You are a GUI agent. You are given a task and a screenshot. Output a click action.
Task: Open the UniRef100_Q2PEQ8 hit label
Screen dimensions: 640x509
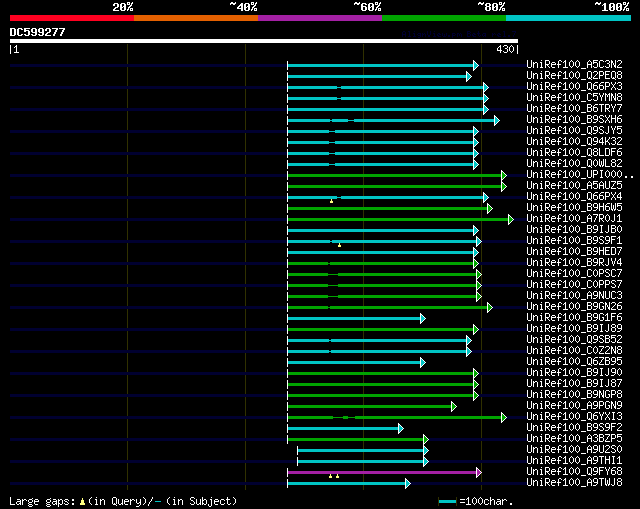coord(574,75)
